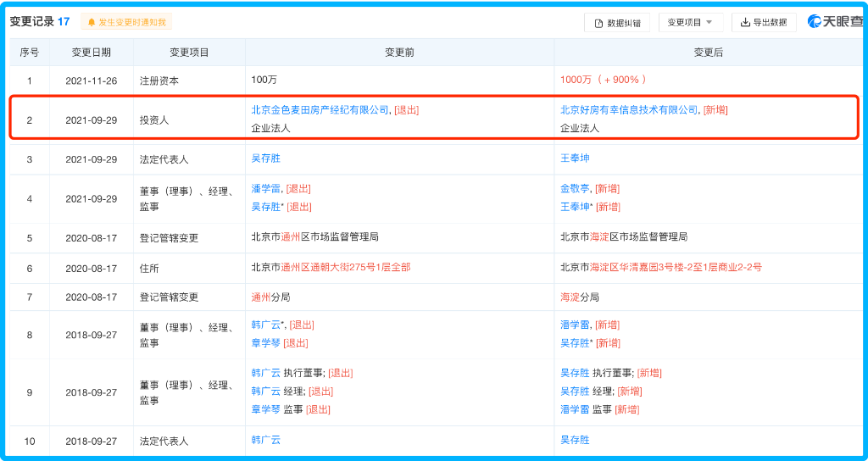
Task: Select the date 2021-11-26
Action: [92, 81]
